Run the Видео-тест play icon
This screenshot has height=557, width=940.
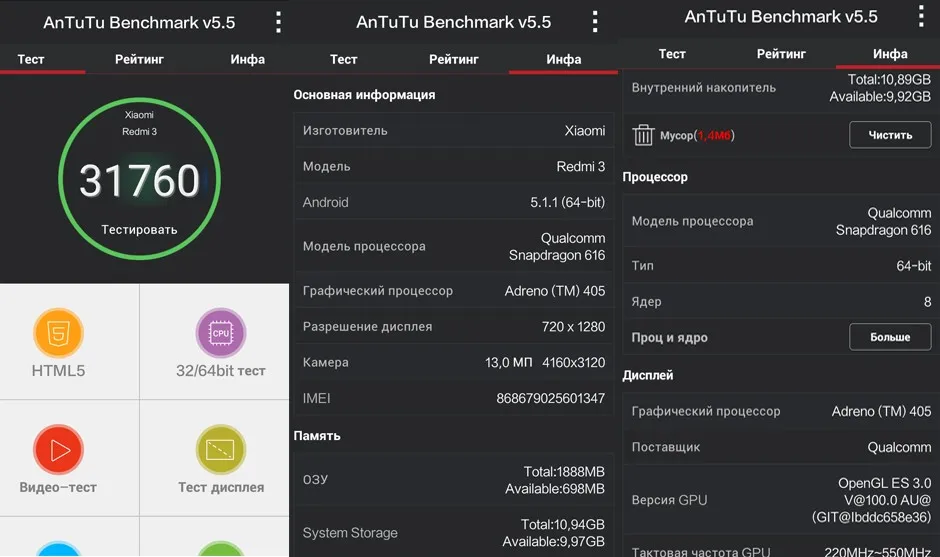coord(58,449)
